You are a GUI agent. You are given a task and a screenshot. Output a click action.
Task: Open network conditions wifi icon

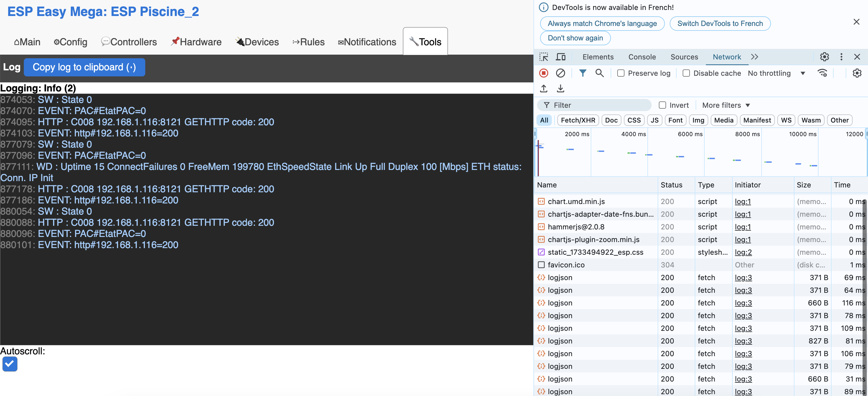click(x=822, y=73)
